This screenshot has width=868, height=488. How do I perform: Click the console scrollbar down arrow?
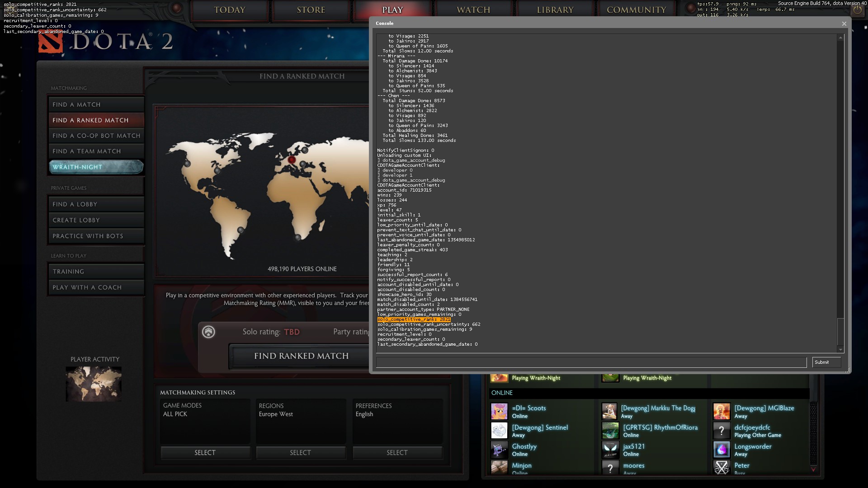tap(840, 349)
